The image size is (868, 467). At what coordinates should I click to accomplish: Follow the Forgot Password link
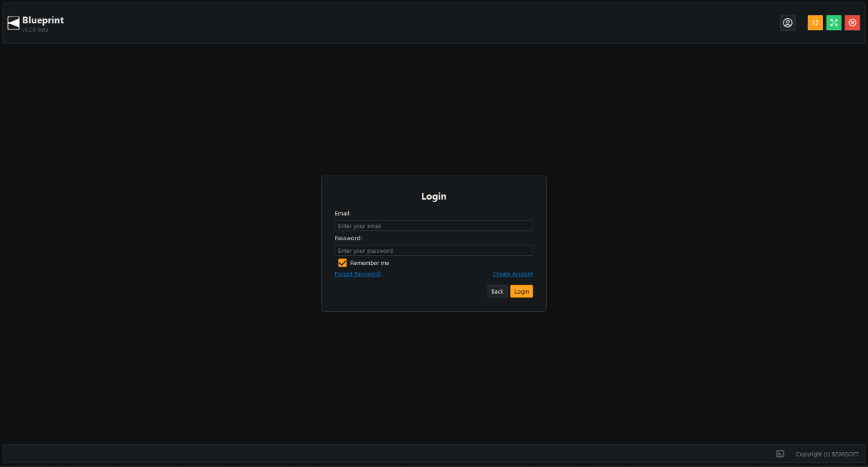358,274
